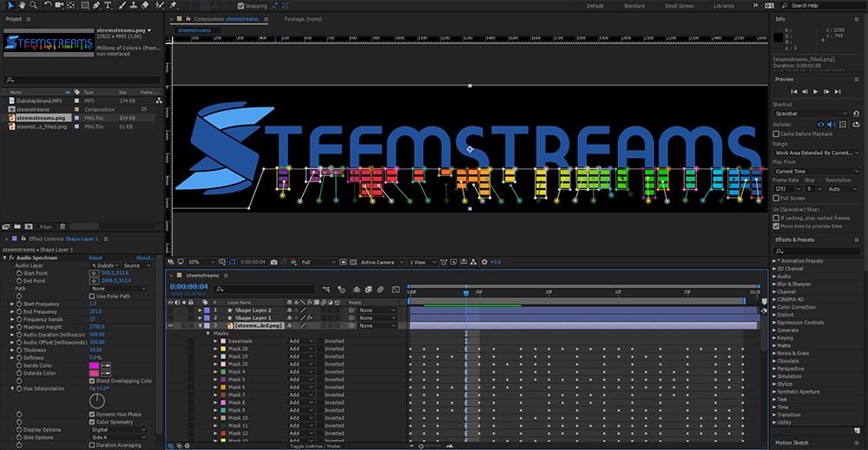Toggle the Snapping checkbox
Image resolution: width=868 pixels, height=450 pixels.
(240, 5)
